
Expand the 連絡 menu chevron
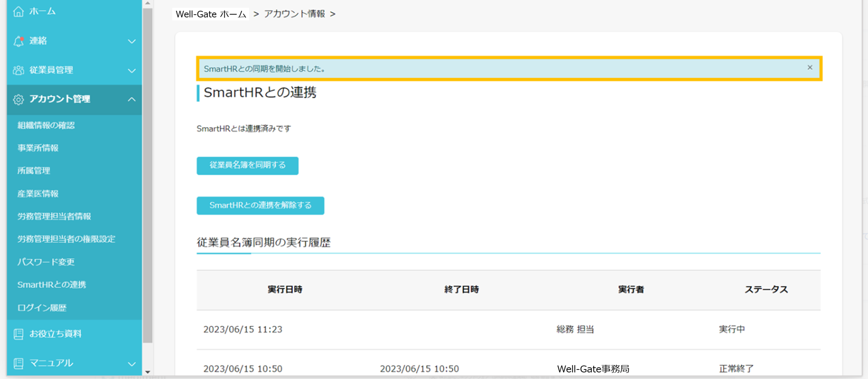click(132, 41)
